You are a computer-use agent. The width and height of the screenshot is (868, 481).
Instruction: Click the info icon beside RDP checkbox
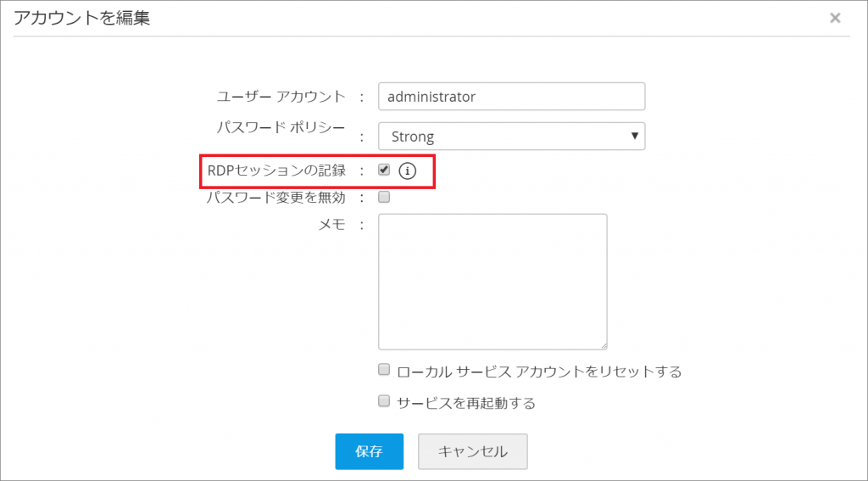pyautogui.click(x=408, y=171)
